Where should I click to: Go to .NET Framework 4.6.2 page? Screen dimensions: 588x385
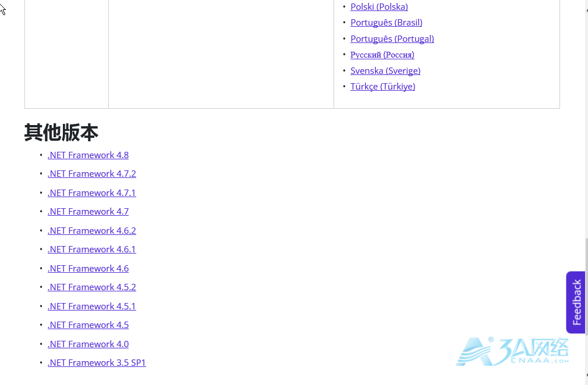pos(92,231)
